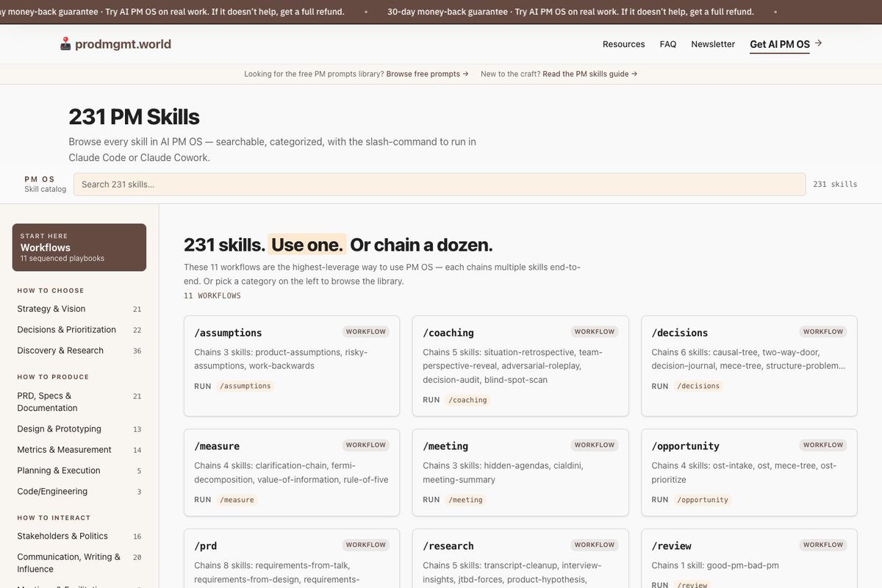Click the arrow beside Get AI PM OS
The image size is (882, 588).
click(819, 43)
